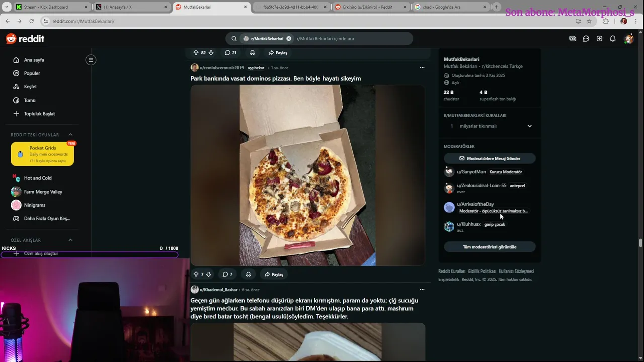Downvote the dominos pizza post

209,274
